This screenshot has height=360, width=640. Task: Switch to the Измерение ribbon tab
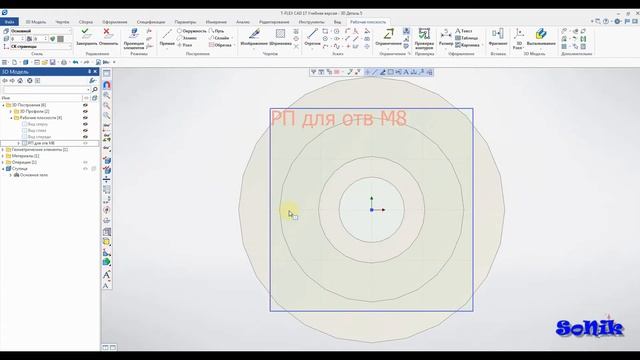[216, 22]
